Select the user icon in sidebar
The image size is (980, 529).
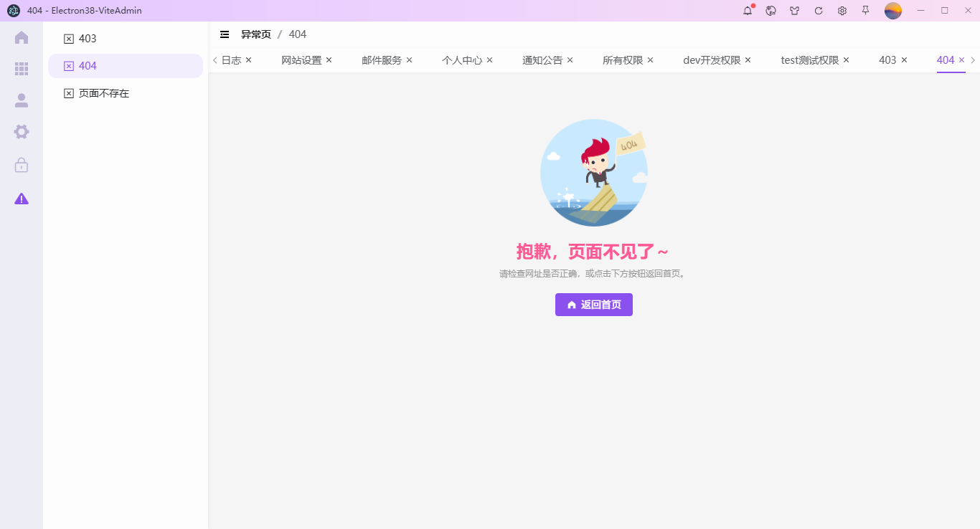[22, 100]
